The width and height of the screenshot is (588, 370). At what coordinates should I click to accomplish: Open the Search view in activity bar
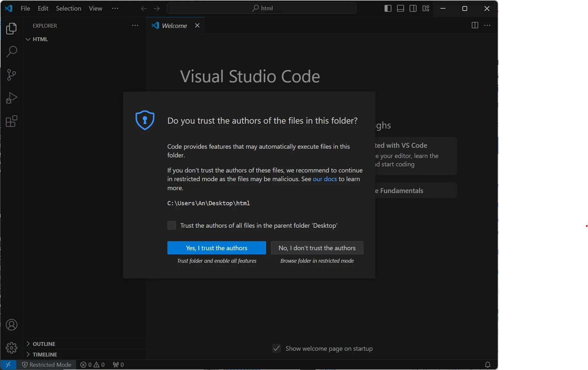coord(12,51)
